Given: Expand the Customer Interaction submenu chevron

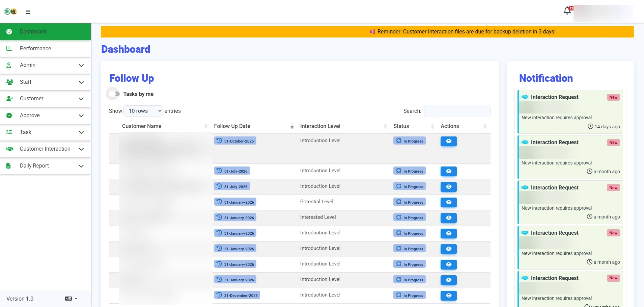Looking at the screenshot, I should tap(81, 149).
